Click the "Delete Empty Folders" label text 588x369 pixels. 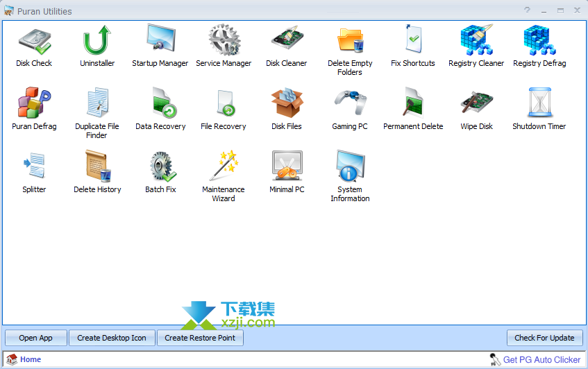click(350, 68)
